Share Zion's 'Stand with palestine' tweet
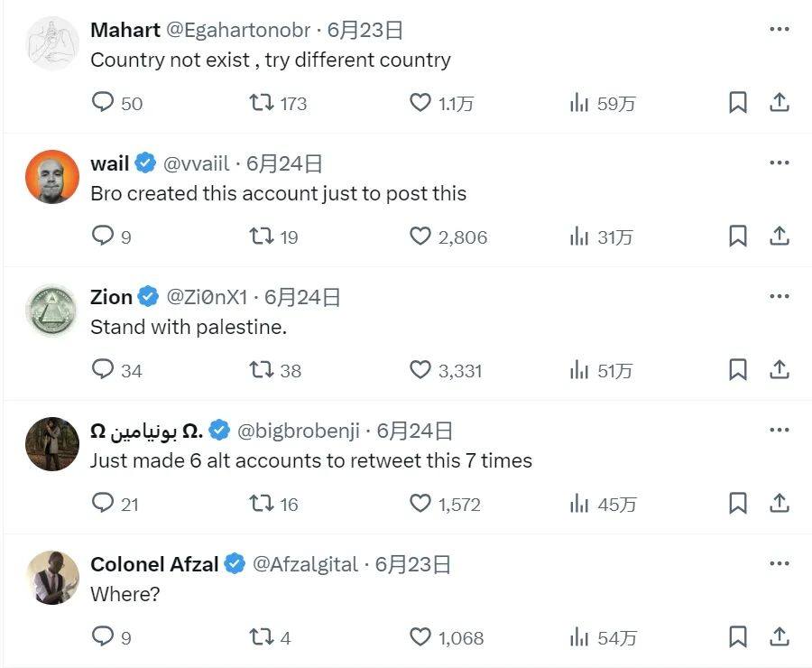 tap(780, 370)
